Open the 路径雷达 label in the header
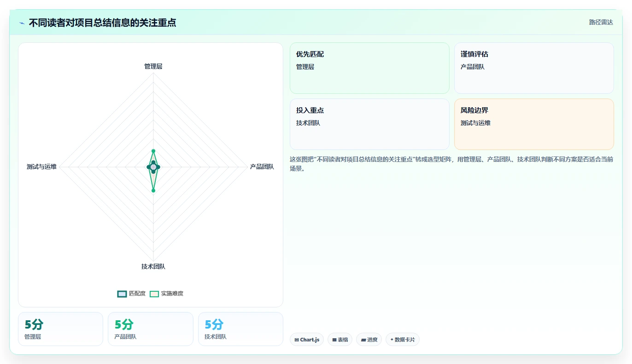Image resolution: width=632 pixels, height=364 pixels. pos(601,22)
